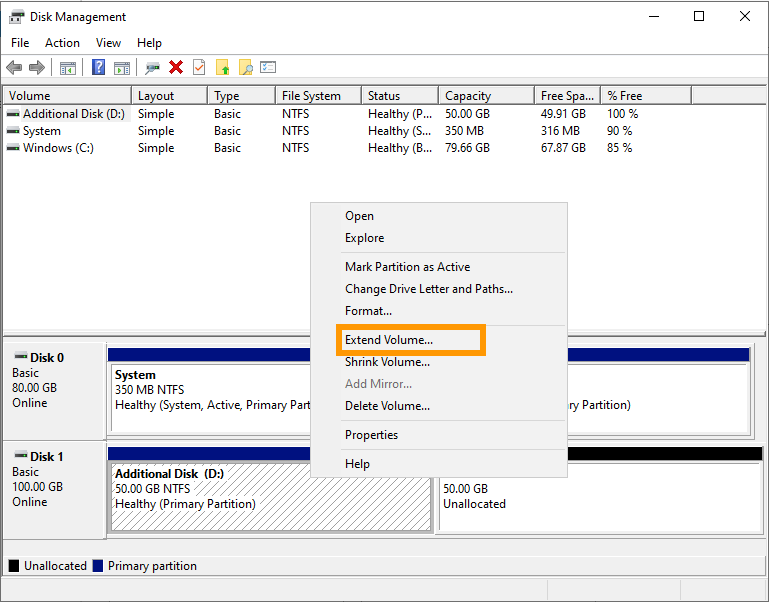
Task: Click the checklist settings icon in toolbar
Action: click(268, 67)
